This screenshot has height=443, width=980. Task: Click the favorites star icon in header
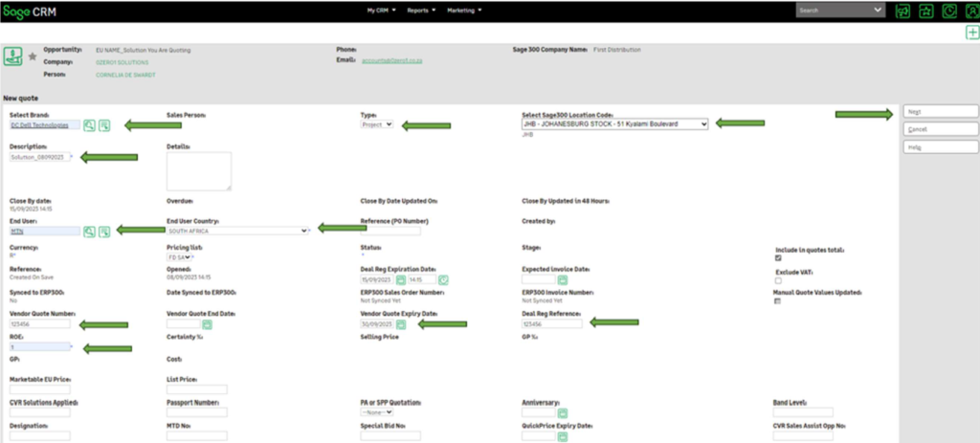point(925,11)
